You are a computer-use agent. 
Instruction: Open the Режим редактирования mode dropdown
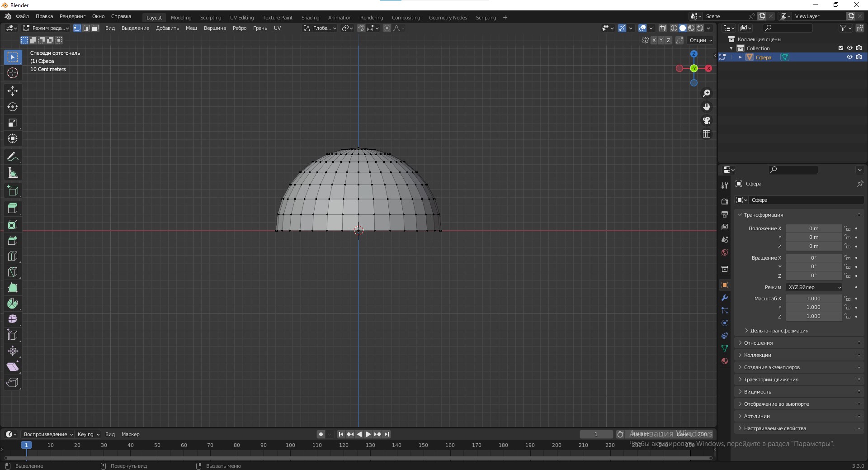(47, 28)
